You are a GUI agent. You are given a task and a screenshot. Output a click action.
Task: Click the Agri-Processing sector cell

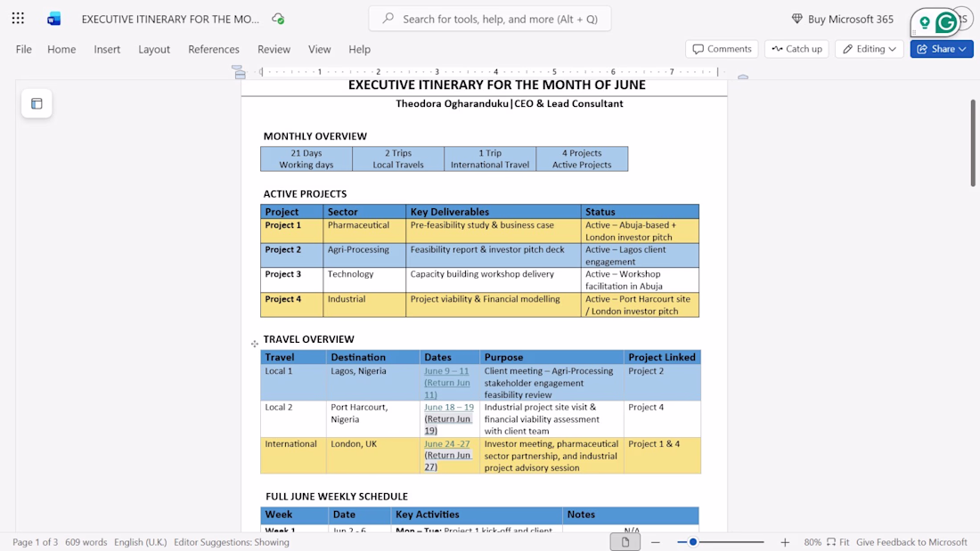click(x=364, y=255)
